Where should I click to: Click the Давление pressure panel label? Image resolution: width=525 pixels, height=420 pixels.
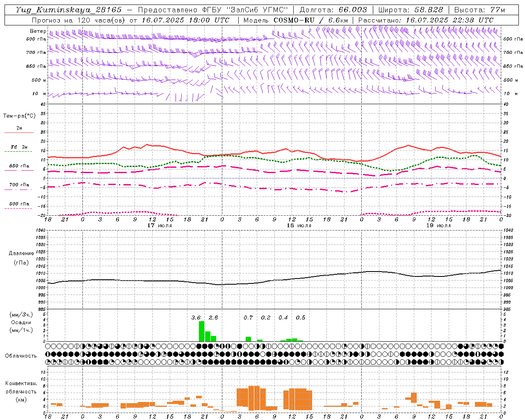(x=21, y=253)
